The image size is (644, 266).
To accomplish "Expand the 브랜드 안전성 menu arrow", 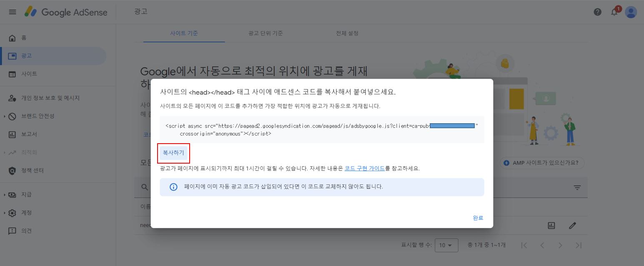I will click(5, 116).
